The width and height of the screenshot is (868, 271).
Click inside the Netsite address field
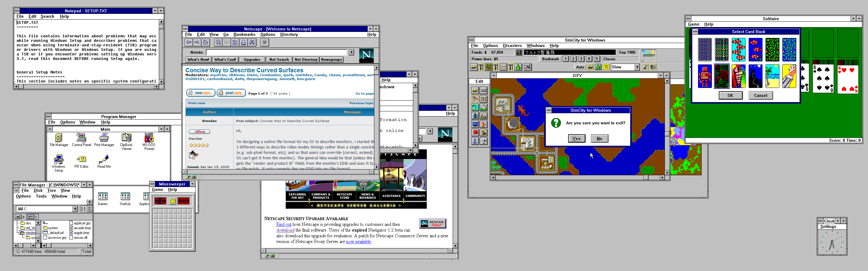point(276,52)
